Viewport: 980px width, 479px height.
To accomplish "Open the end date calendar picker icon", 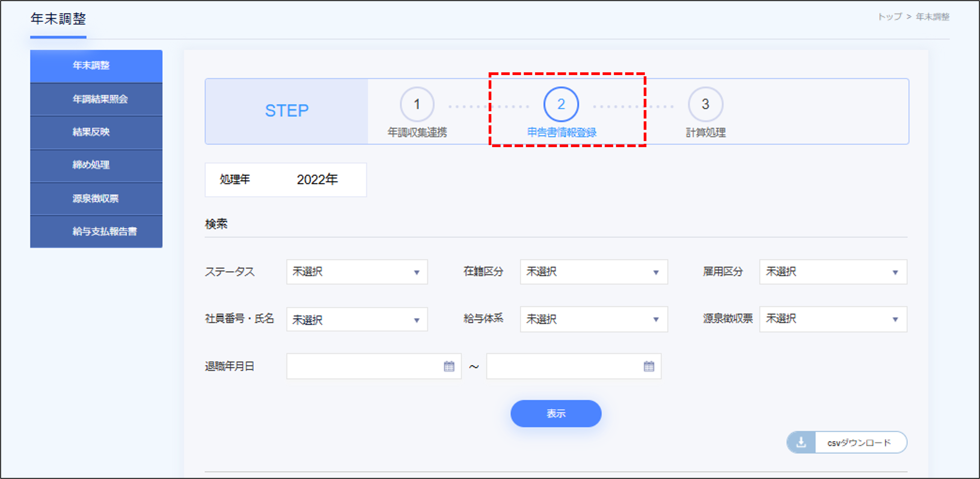I will 649,366.
